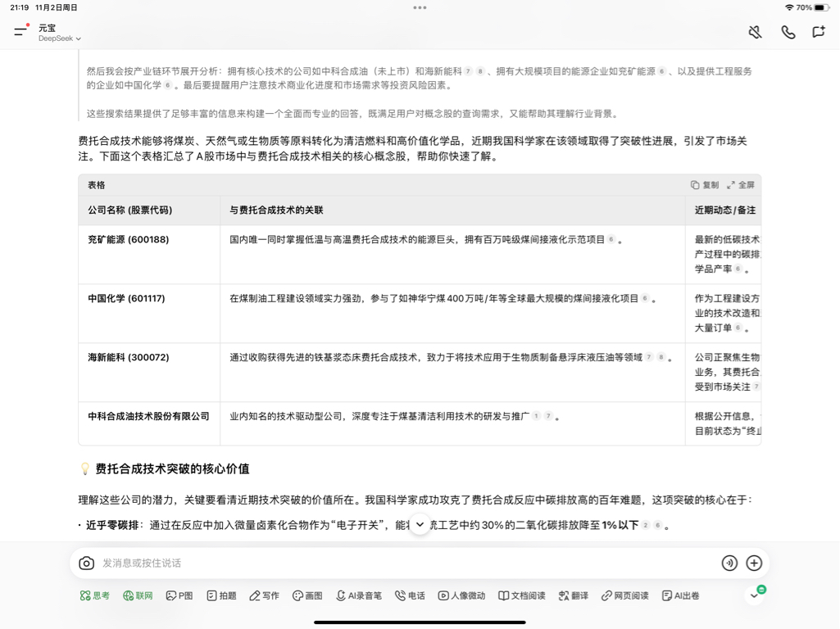
Task: Tap the Wi-Fi status icon
Action: (789, 7)
